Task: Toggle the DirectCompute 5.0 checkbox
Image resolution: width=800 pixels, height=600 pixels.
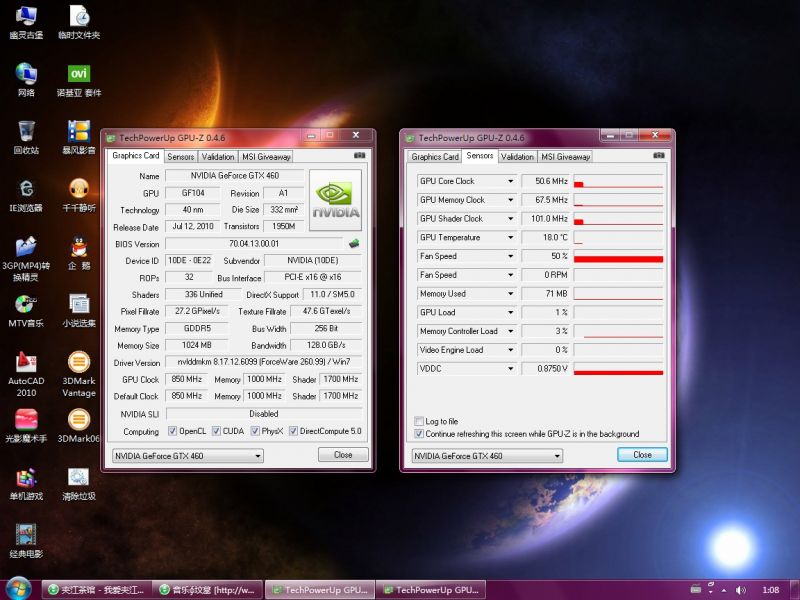Action: pyautogui.click(x=293, y=431)
